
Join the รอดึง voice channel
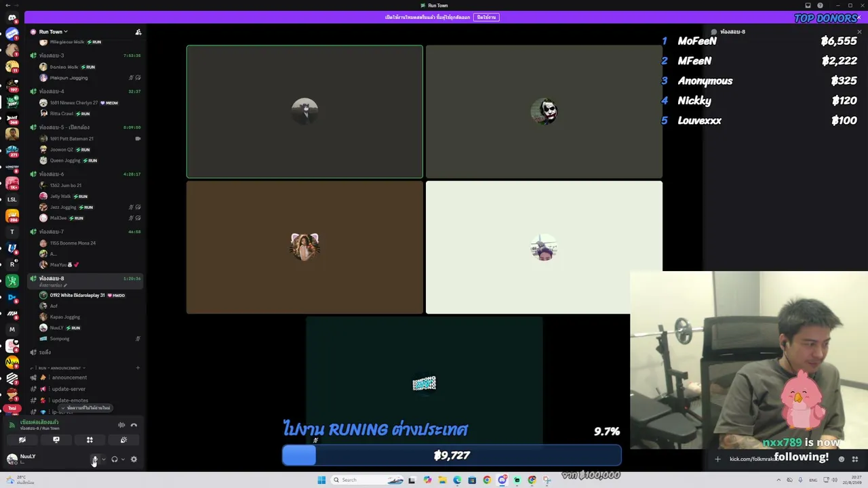[x=85, y=352]
